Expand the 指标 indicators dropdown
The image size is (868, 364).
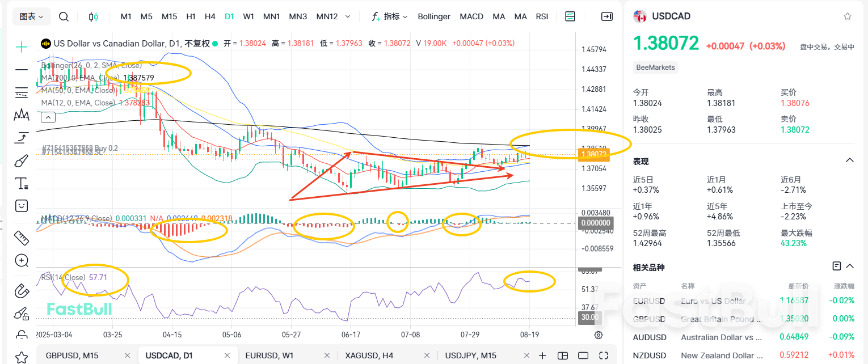[x=390, y=16]
